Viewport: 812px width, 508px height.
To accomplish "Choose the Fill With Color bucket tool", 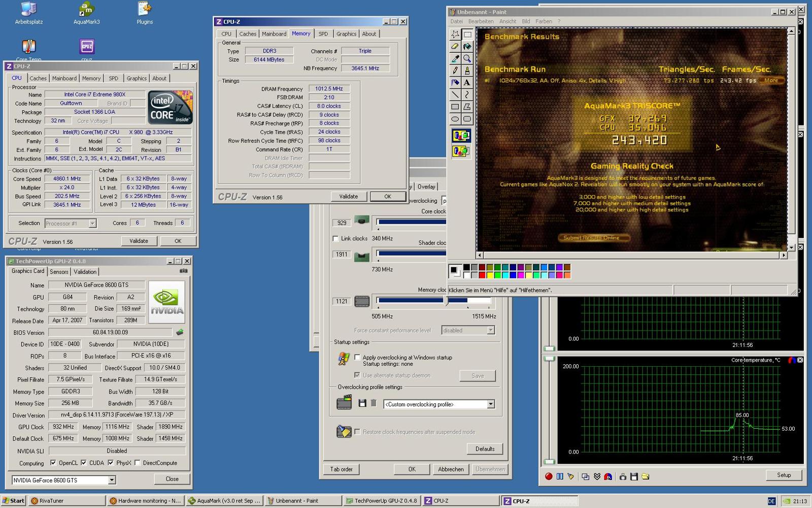I will click(x=467, y=46).
